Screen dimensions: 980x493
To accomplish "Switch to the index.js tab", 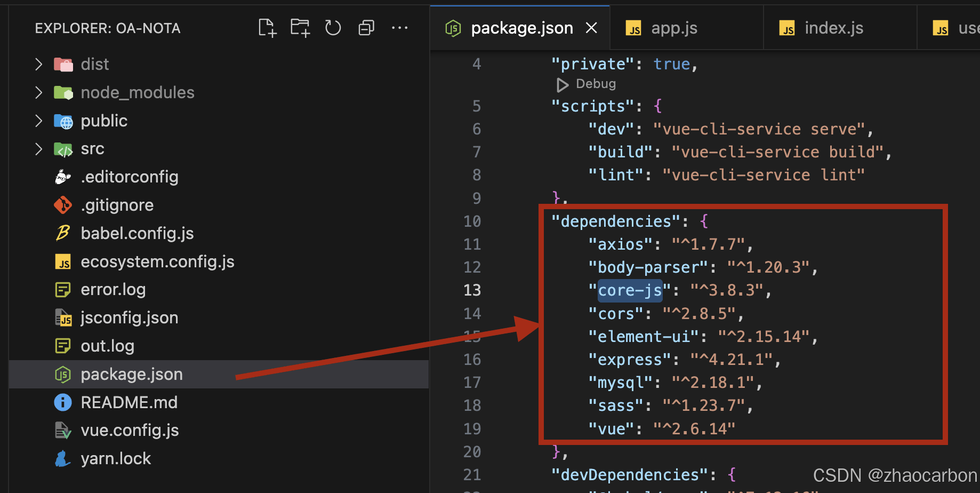I will [834, 28].
